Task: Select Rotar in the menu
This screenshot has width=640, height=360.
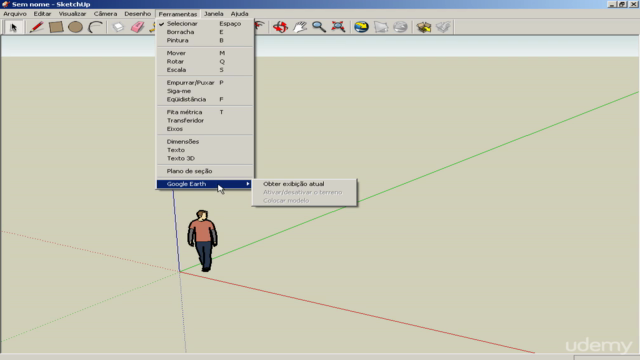Action: pos(205,61)
